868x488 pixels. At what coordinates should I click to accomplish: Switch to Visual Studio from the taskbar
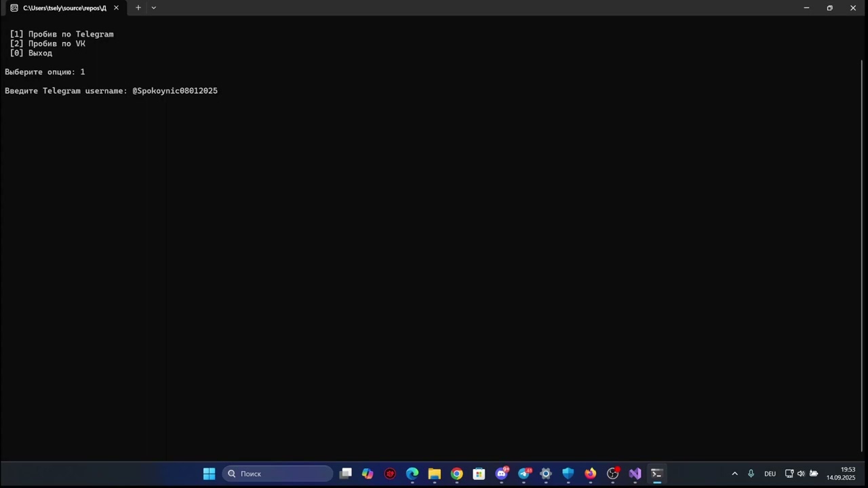[x=635, y=474]
